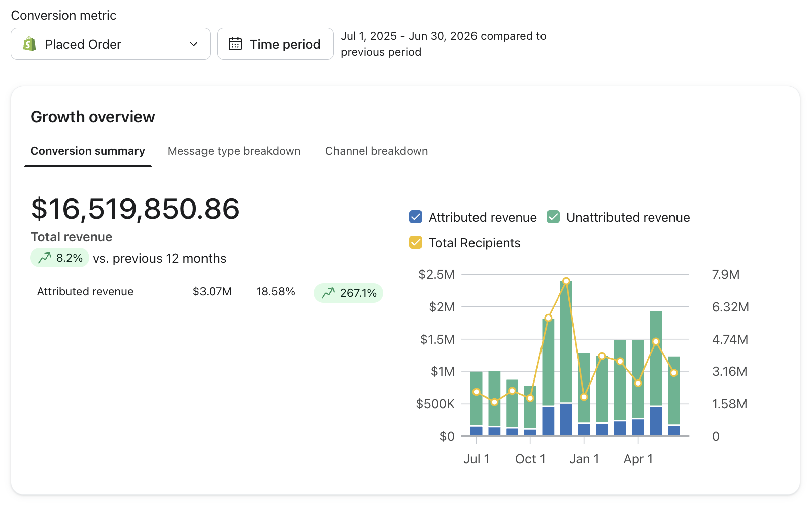The width and height of the screenshot is (812, 506).
Task: Click the 267.1% attributed revenue badge
Action: (349, 293)
